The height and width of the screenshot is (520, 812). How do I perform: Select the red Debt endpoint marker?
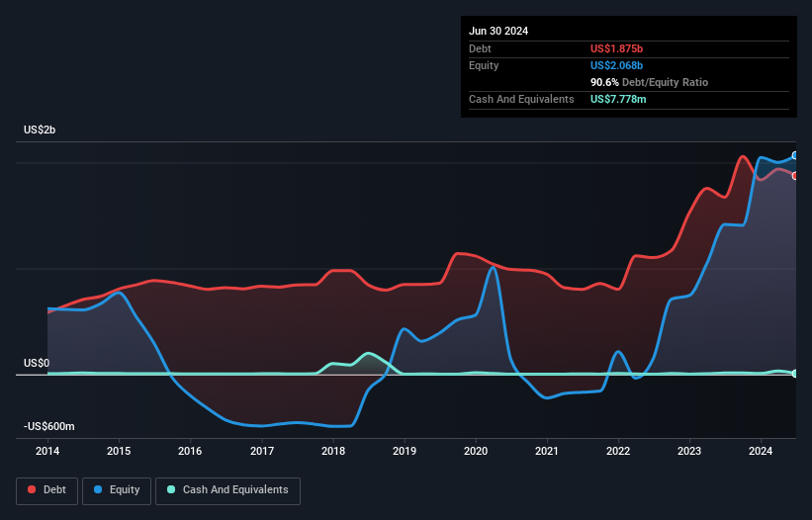coord(795,176)
